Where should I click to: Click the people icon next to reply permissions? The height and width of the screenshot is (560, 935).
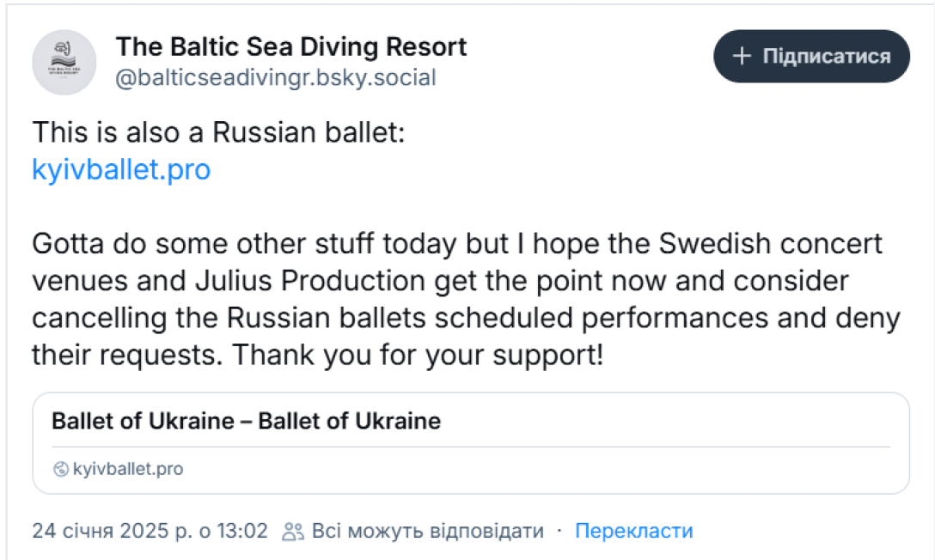tap(291, 531)
